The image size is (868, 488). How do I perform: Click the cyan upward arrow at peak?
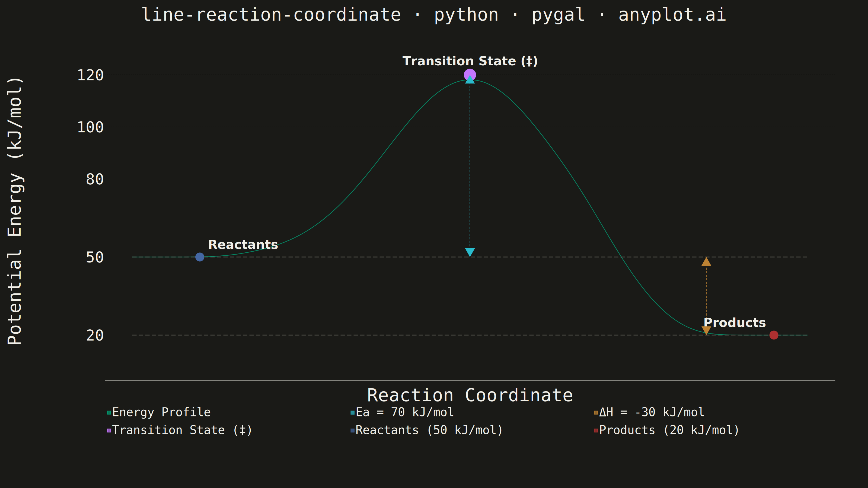[x=470, y=79]
